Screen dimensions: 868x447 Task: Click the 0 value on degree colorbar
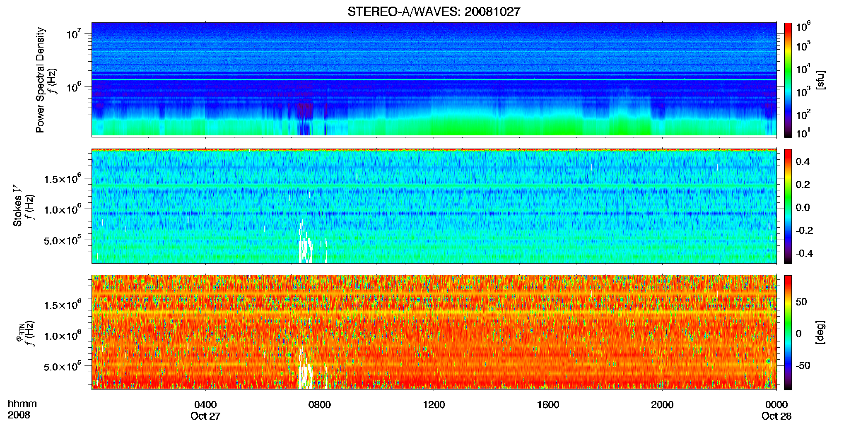798,334
